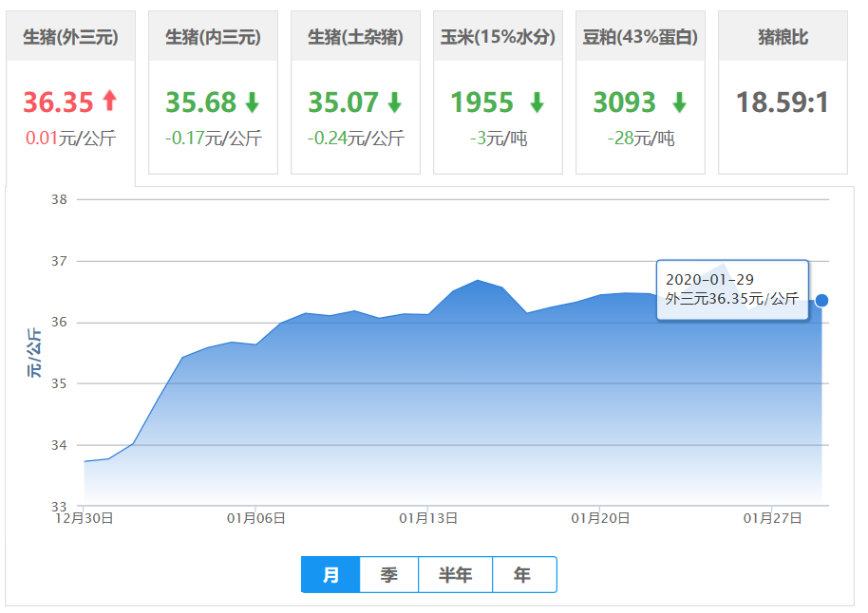Click the 18.59:1 ratio value
Viewport: 868px width, 613px height.
pyautogui.click(x=783, y=102)
